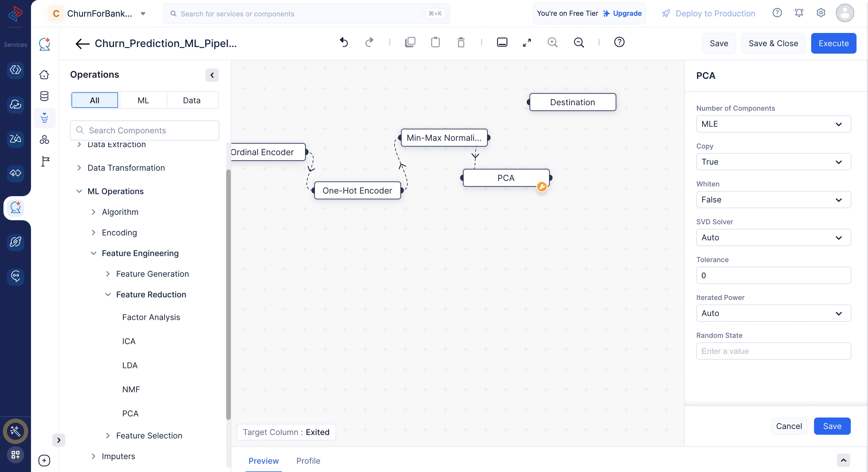The height and width of the screenshot is (472, 868).
Task: Click the fit-to-screen expand arrows icon
Action: click(527, 42)
